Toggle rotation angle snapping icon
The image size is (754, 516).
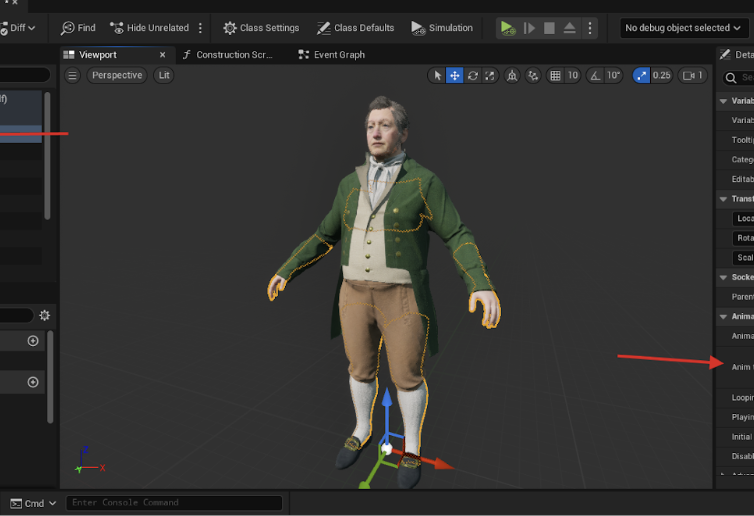(x=595, y=76)
